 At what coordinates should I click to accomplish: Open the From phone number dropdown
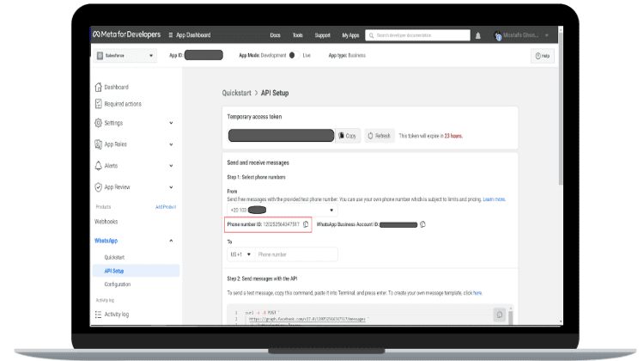pos(283,210)
